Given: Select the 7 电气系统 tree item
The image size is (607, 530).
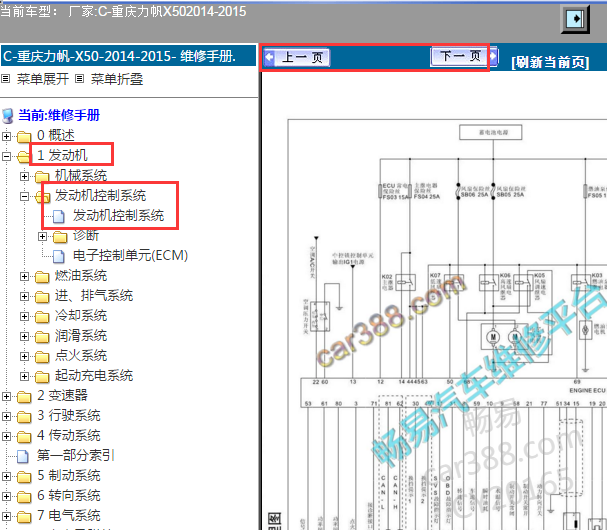Looking at the screenshot, I should pyautogui.click(x=69, y=516).
